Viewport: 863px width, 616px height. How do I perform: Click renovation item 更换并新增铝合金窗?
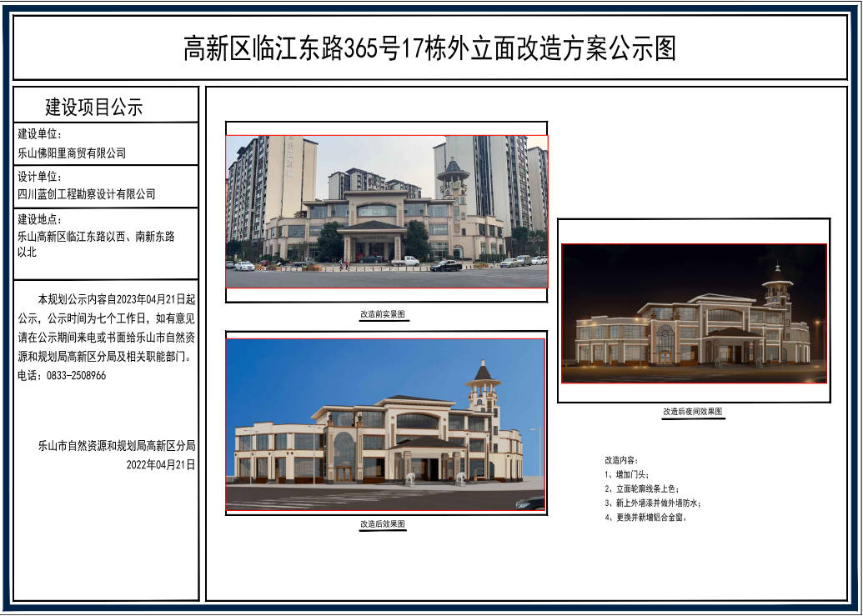point(646,518)
